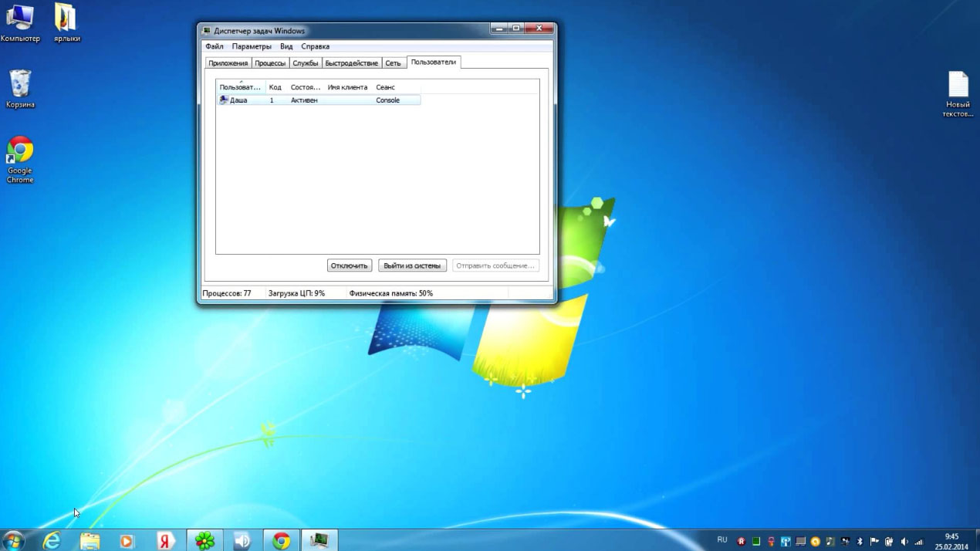The width and height of the screenshot is (980, 551).
Task: Select user Даша row in list
Action: pos(238,100)
